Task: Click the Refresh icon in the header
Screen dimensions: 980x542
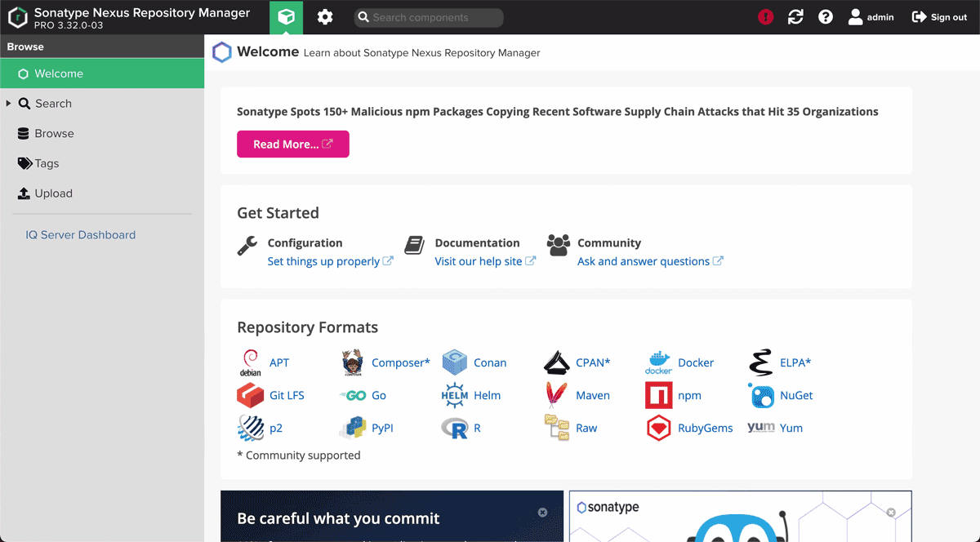Action: tap(795, 17)
